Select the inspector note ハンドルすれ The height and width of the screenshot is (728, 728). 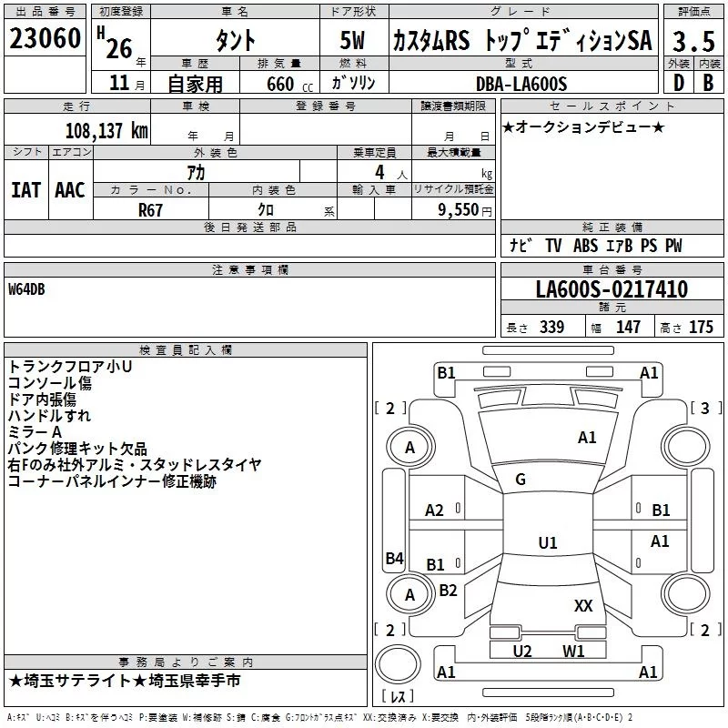pos(49,416)
